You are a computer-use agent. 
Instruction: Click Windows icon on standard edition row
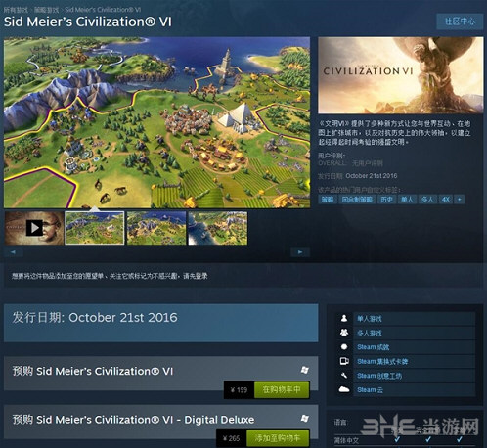point(305,370)
